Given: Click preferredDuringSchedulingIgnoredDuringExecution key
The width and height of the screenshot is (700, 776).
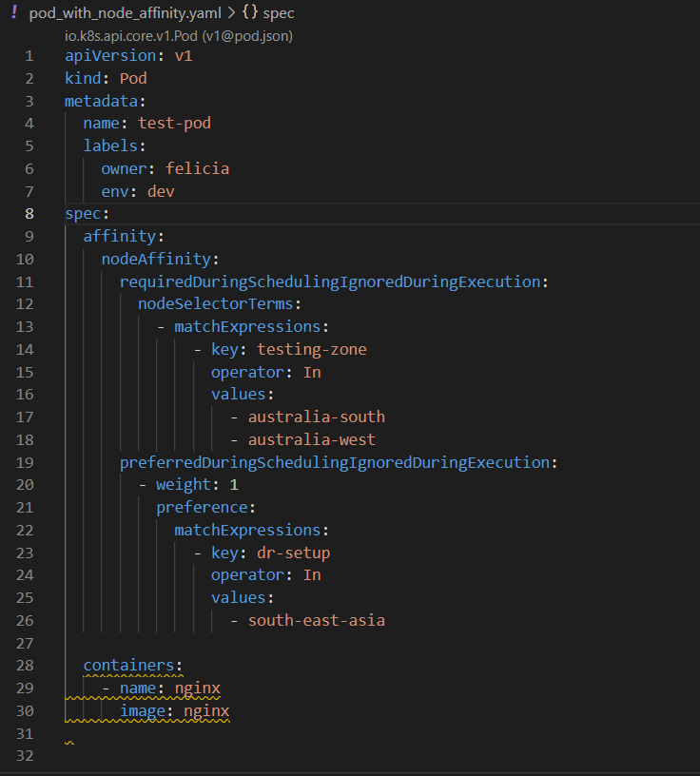Looking at the screenshot, I should click(x=335, y=463).
